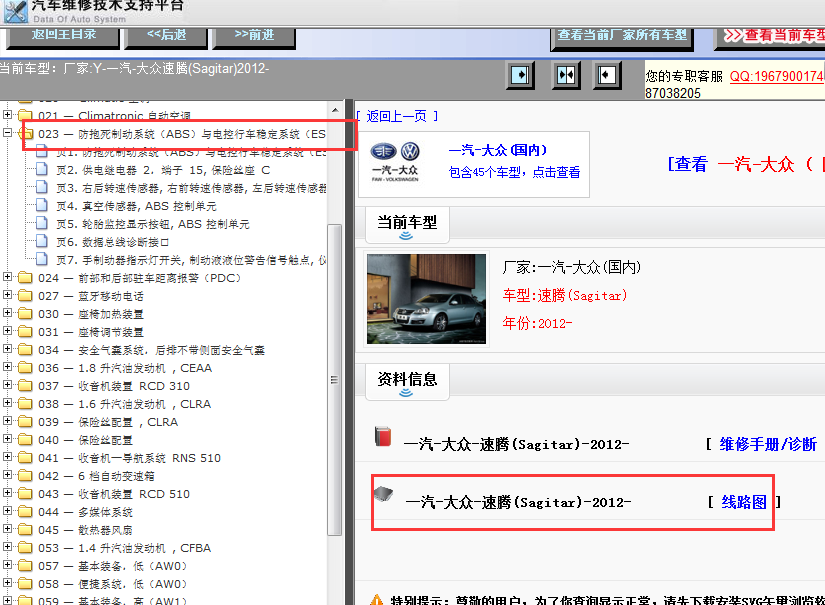Click the page icon for 页3 右后转速传感器
The width and height of the screenshot is (825, 605).
pyautogui.click(x=42, y=187)
